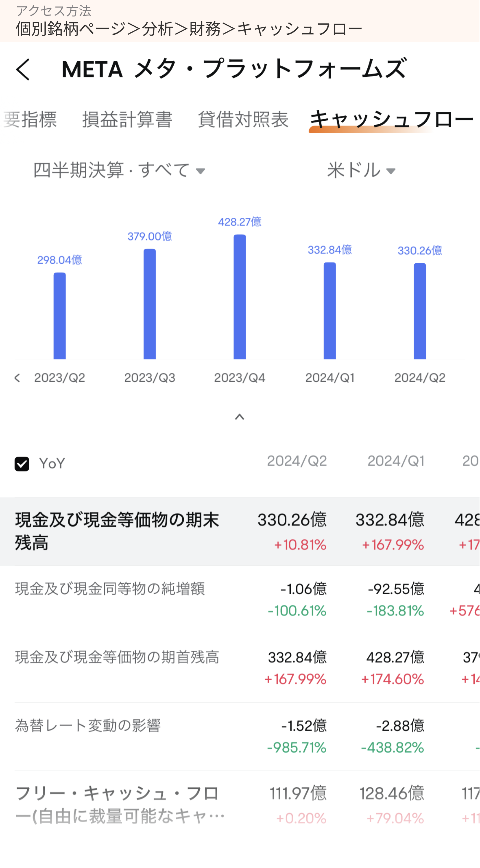The height and width of the screenshot is (868, 480).
Task: Select the 2023/Q4 bar in chart
Action: (x=240, y=297)
